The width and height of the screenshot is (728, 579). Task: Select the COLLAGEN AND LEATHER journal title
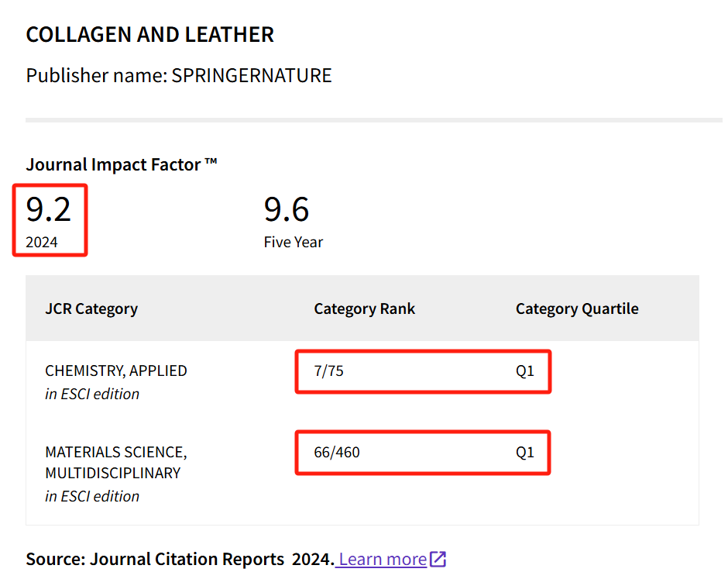coord(149,35)
